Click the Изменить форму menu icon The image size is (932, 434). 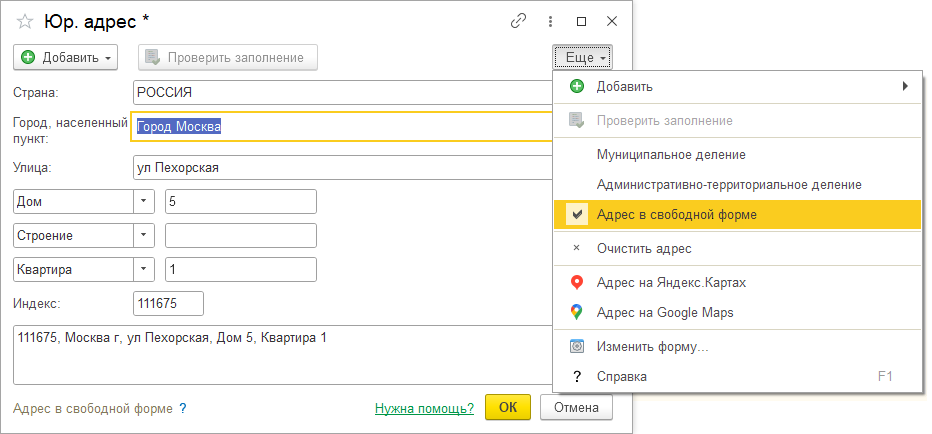[x=576, y=347]
